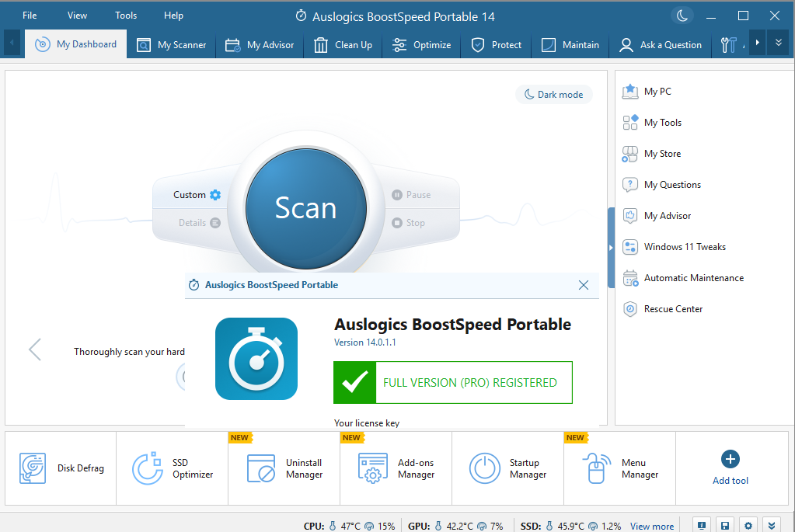Launch Startup Manager tool
The image size is (795, 532).
coord(508,468)
